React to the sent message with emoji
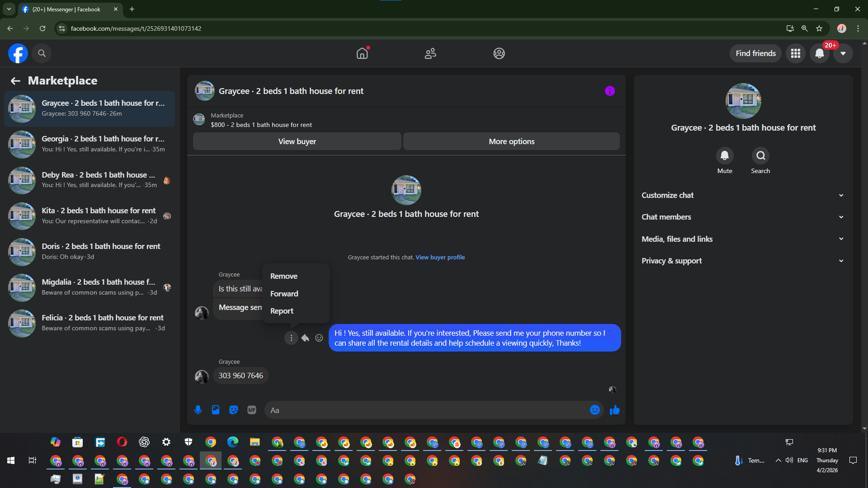This screenshot has height=488, width=868. 319,338
